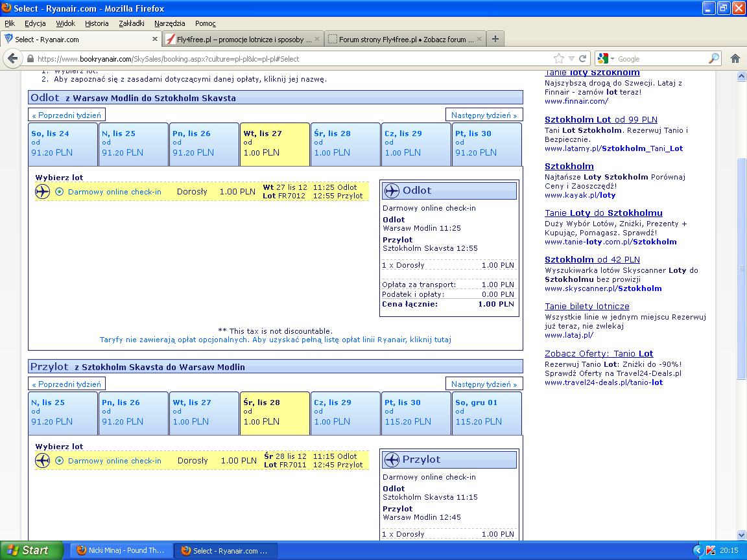Image resolution: width=747 pixels, height=560 pixels.
Task: Reload the page with the refresh icon
Action: click(x=582, y=58)
